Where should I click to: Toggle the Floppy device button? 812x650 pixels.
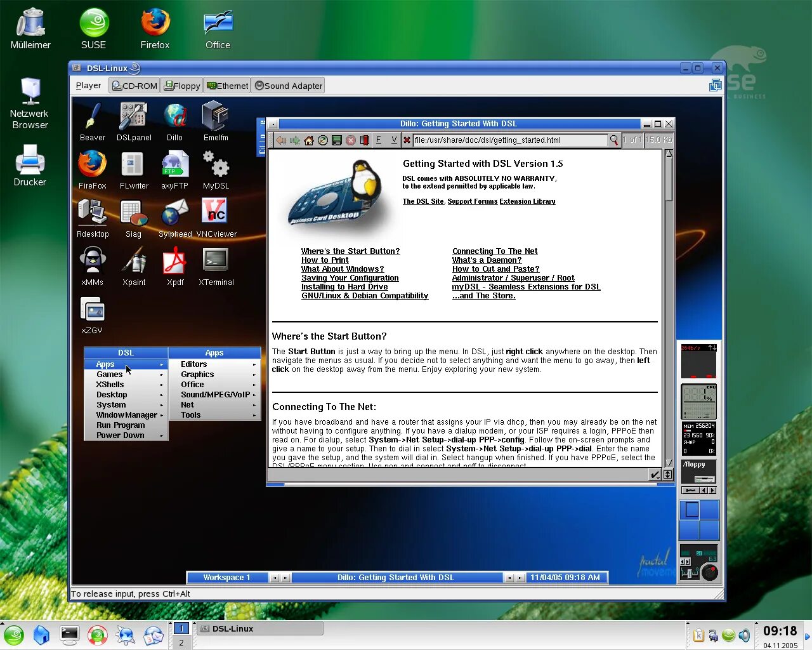(182, 86)
